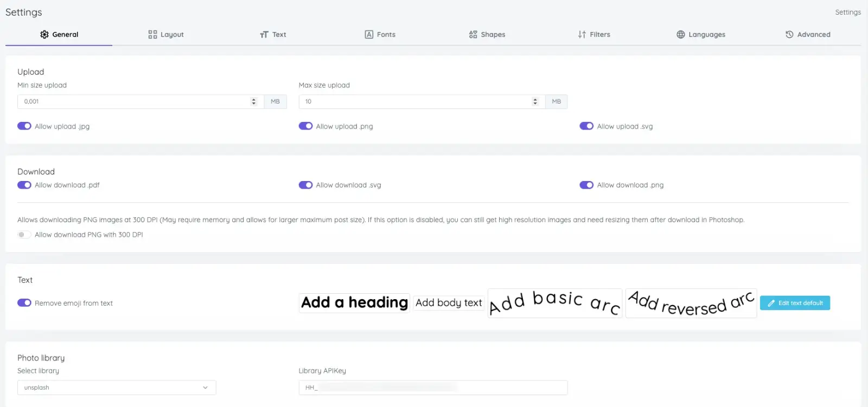868x407 pixels.
Task: Click the Add a heading preview
Action: coord(354,302)
